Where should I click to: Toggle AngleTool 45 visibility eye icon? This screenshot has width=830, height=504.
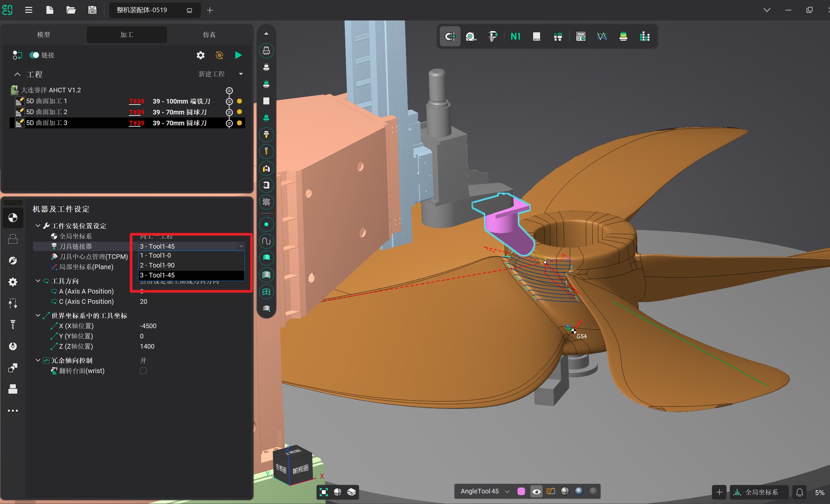[x=536, y=491]
